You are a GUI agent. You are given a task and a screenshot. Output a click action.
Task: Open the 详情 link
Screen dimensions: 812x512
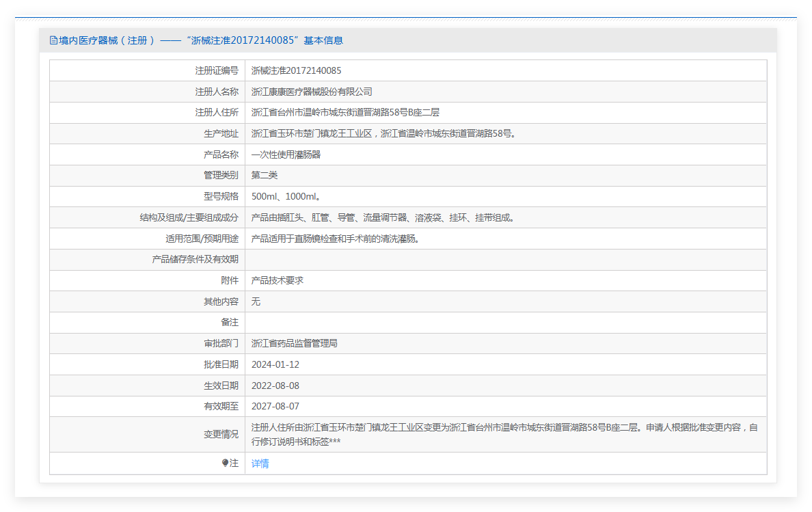(x=260, y=463)
